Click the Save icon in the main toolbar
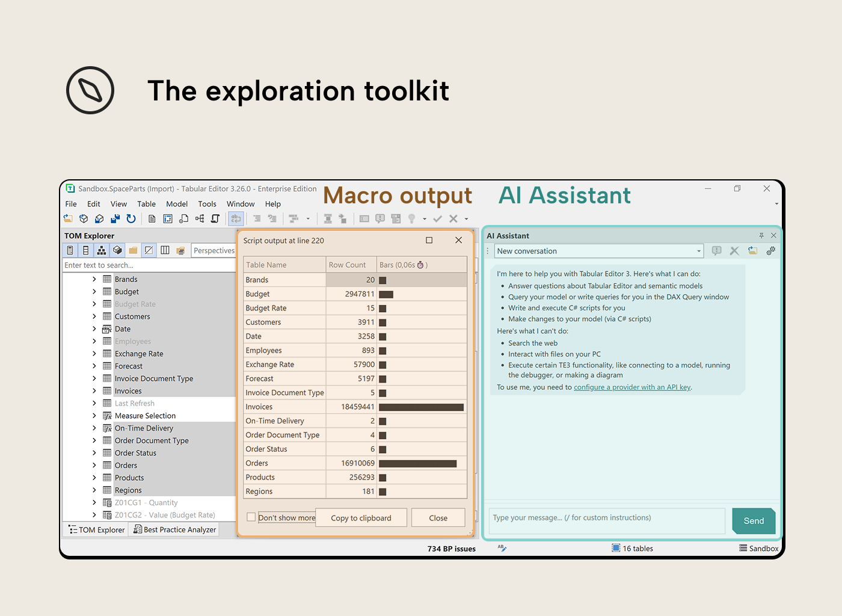 tap(115, 218)
